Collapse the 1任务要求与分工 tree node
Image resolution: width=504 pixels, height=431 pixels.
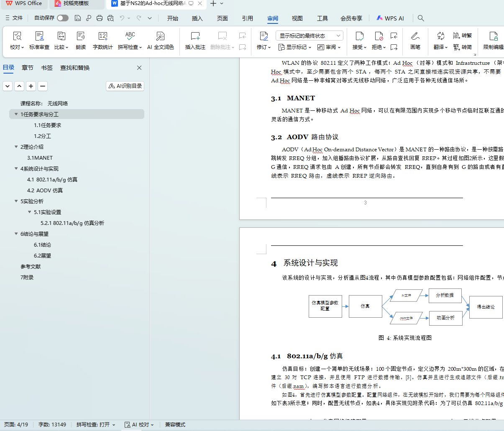[16, 114]
